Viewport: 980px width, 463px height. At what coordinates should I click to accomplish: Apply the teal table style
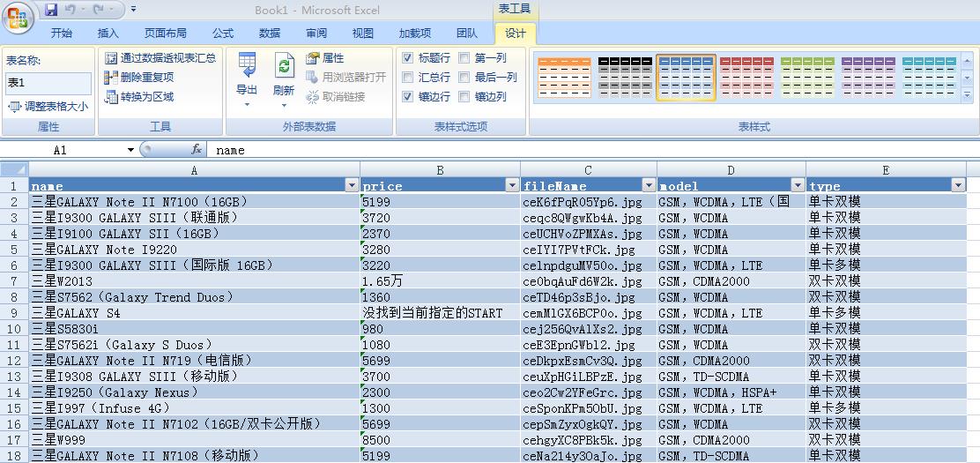pyautogui.click(x=930, y=78)
